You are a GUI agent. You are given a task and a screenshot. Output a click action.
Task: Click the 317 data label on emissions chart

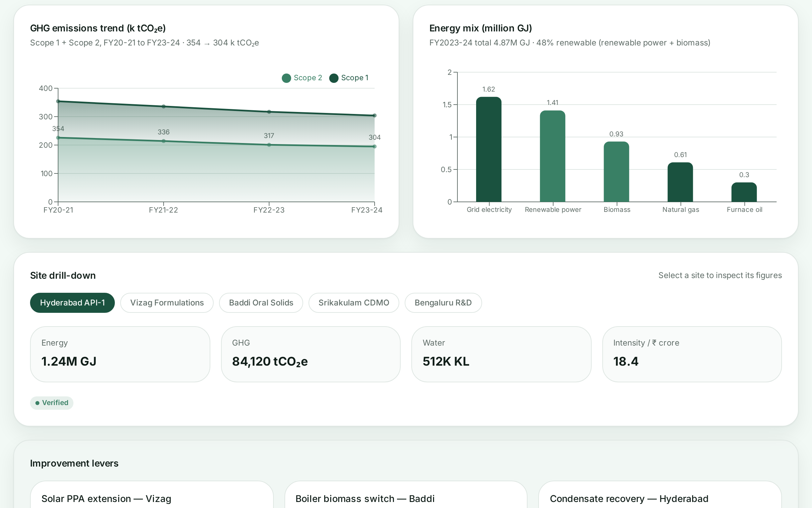click(x=269, y=136)
